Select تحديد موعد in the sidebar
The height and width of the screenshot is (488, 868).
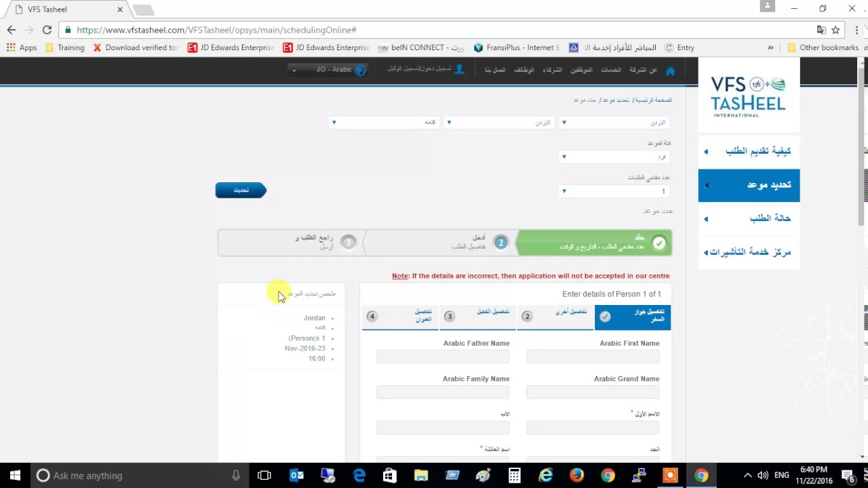(x=749, y=185)
